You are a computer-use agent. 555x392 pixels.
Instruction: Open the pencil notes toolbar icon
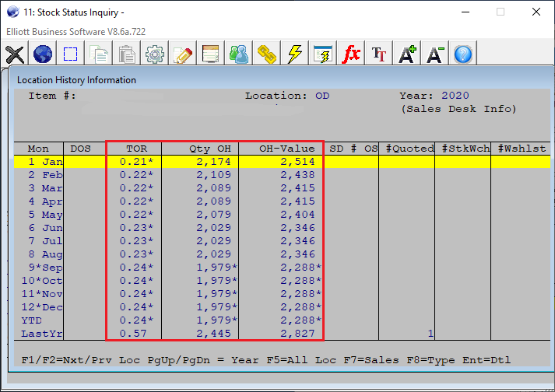coord(183,54)
